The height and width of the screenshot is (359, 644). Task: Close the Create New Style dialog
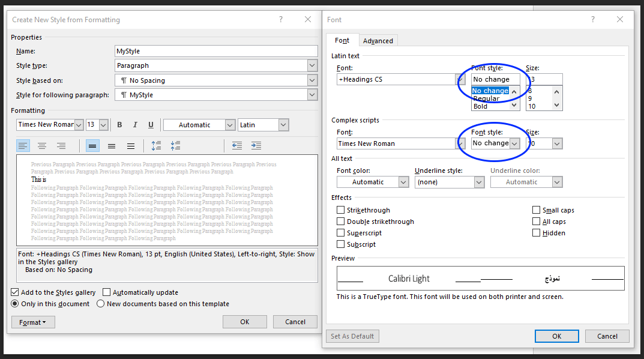tap(308, 19)
